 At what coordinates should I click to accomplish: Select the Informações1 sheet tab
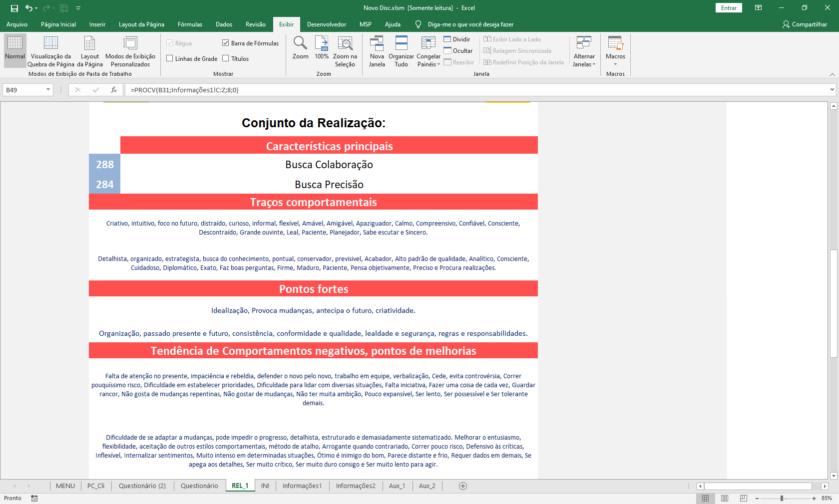(302, 486)
